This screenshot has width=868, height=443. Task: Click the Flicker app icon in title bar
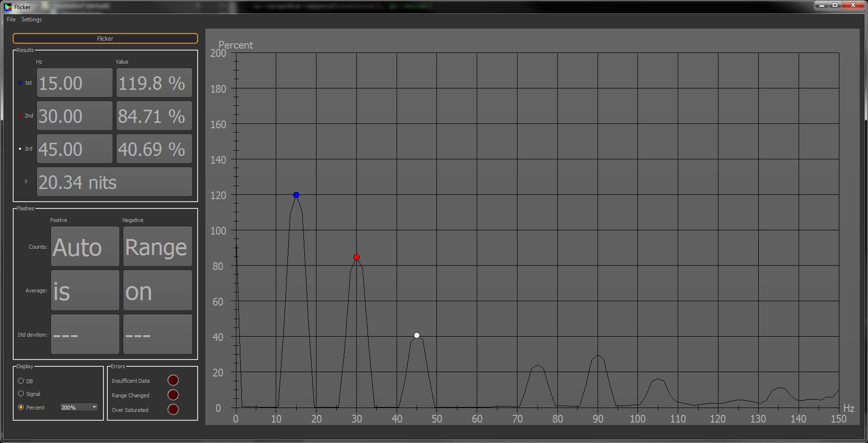[x=8, y=7]
